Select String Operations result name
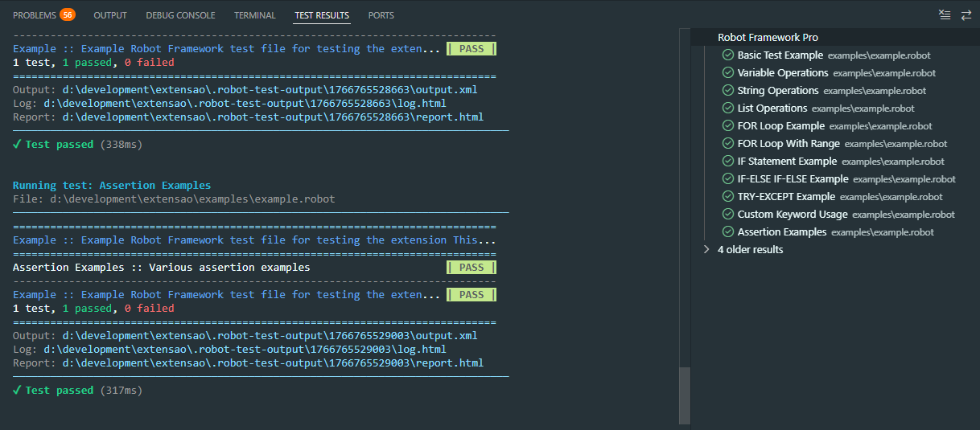 tap(778, 91)
